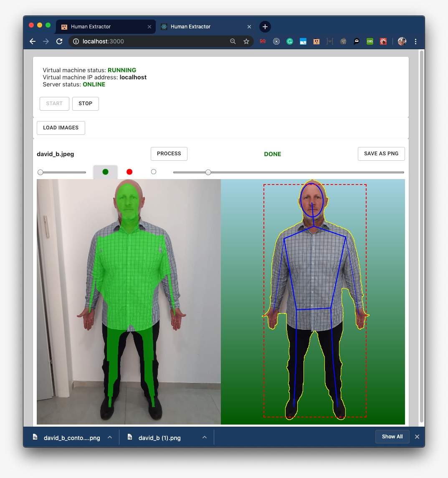The width and height of the screenshot is (448, 478).
Task: Save the result as PNG
Action: [381, 154]
